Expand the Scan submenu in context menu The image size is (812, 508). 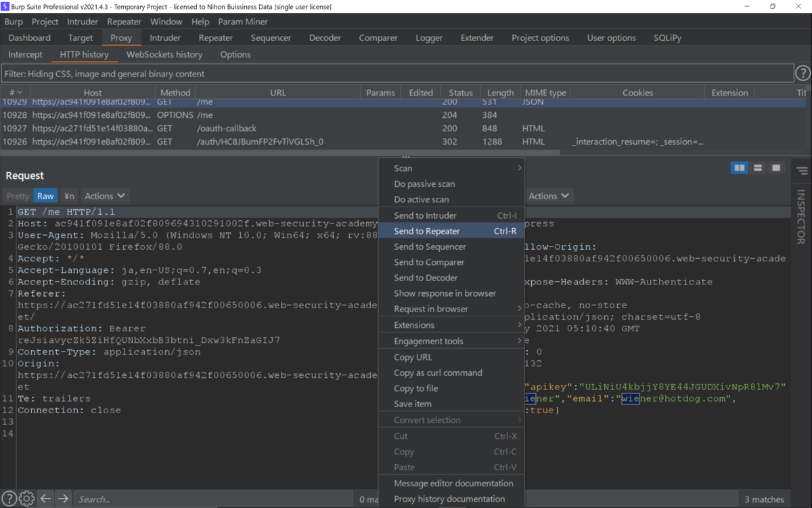pyautogui.click(x=451, y=168)
